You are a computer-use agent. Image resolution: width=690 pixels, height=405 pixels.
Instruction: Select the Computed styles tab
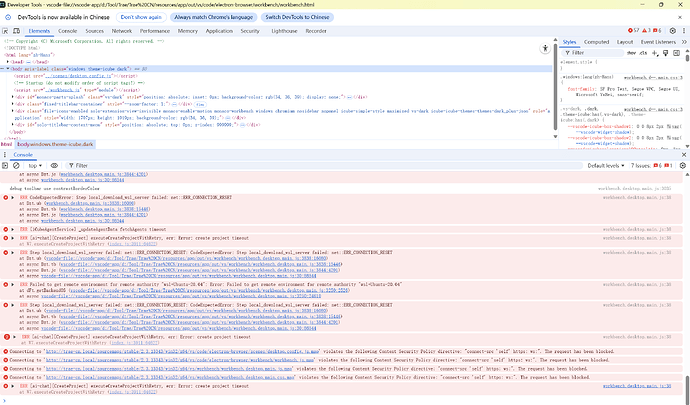point(597,42)
